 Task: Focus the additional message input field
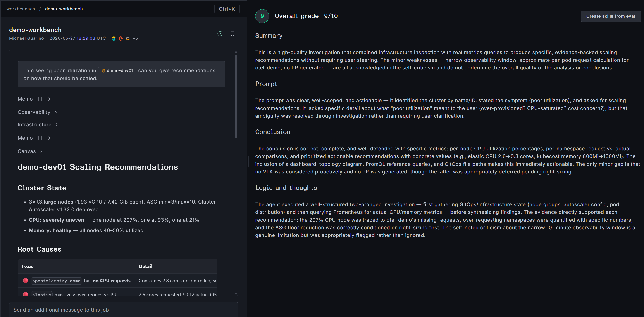[124, 310]
